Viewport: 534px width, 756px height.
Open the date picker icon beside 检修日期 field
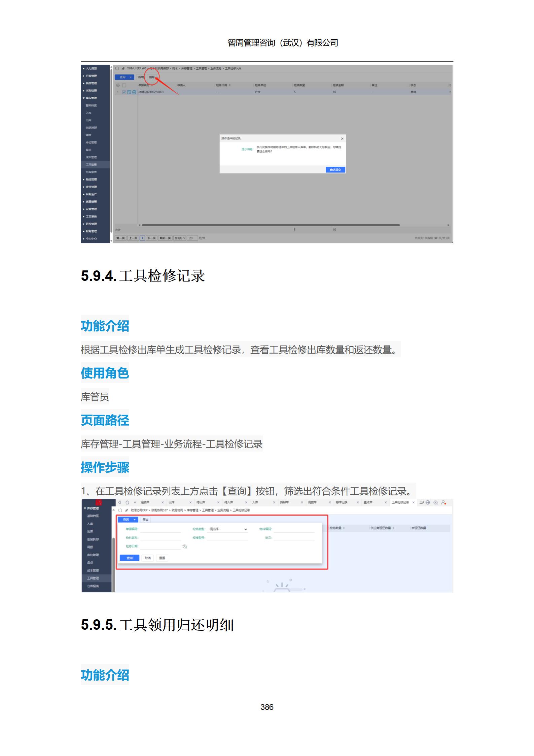(184, 547)
